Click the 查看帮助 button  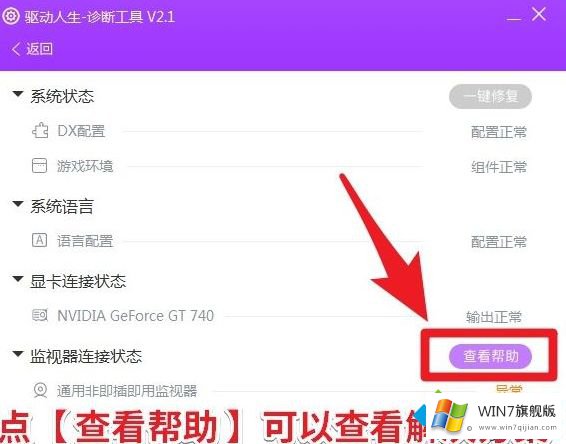[x=490, y=356]
